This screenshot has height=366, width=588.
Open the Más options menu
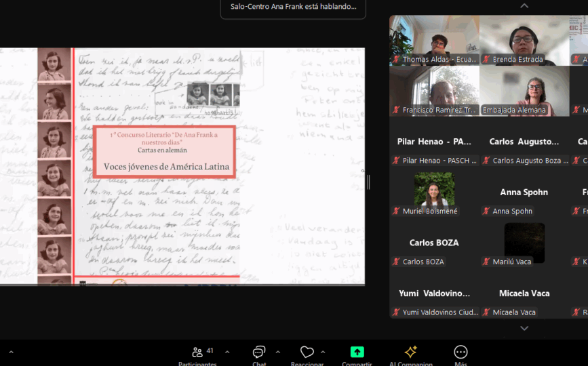460,352
